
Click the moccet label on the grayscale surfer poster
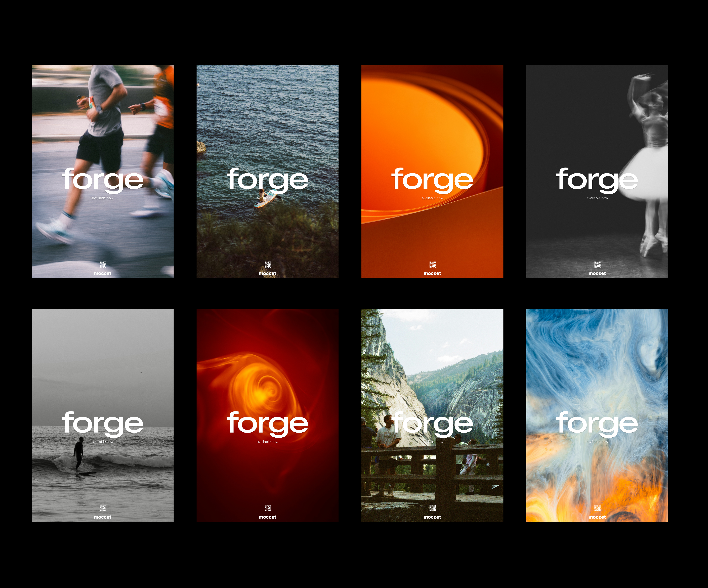[x=103, y=517]
